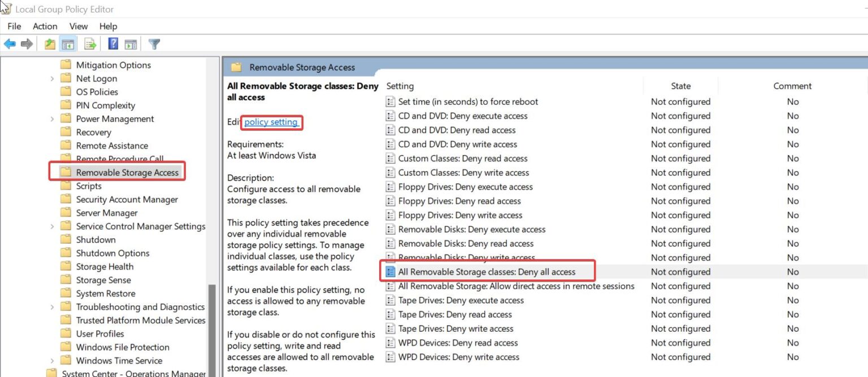This screenshot has width=868, height=377.
Task: Click the yellow folder toolbar icon
Action: (50, 43)
